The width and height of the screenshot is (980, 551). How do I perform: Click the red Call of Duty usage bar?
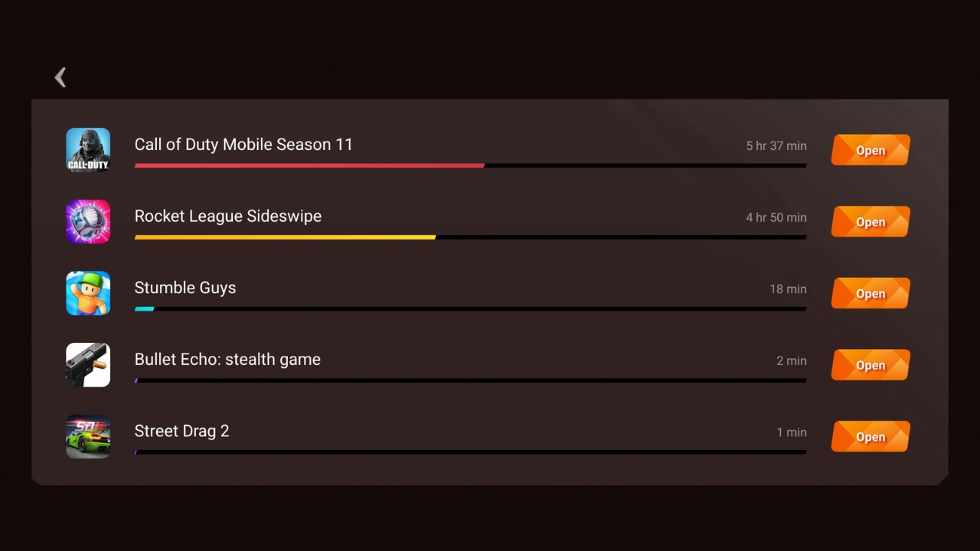coord(309,165)
